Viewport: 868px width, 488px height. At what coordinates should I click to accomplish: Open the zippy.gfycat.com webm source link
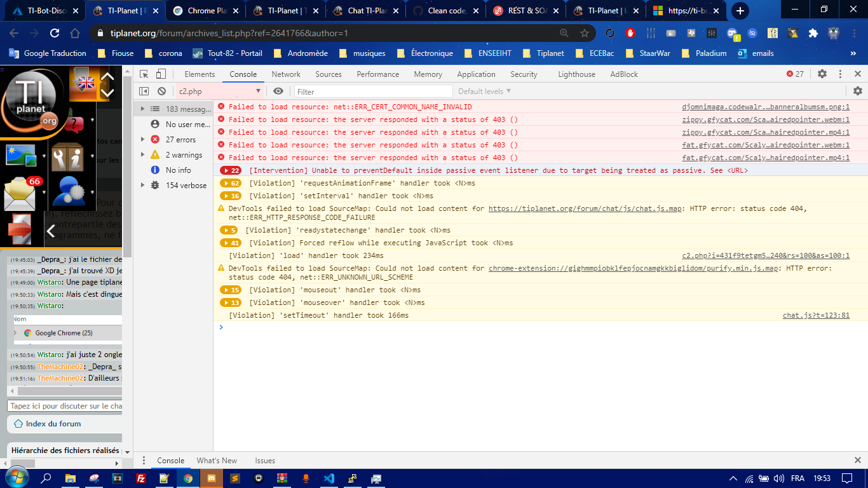[766, 119]
